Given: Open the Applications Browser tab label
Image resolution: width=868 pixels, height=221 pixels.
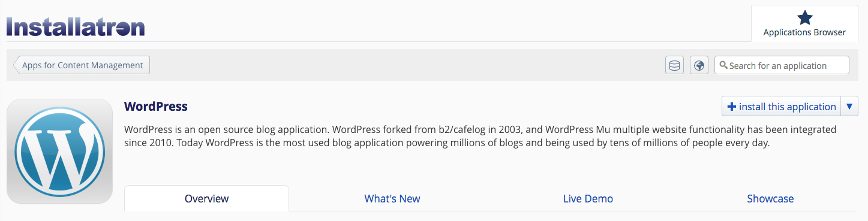Looking at the screenshot, I should pos(804,32).
